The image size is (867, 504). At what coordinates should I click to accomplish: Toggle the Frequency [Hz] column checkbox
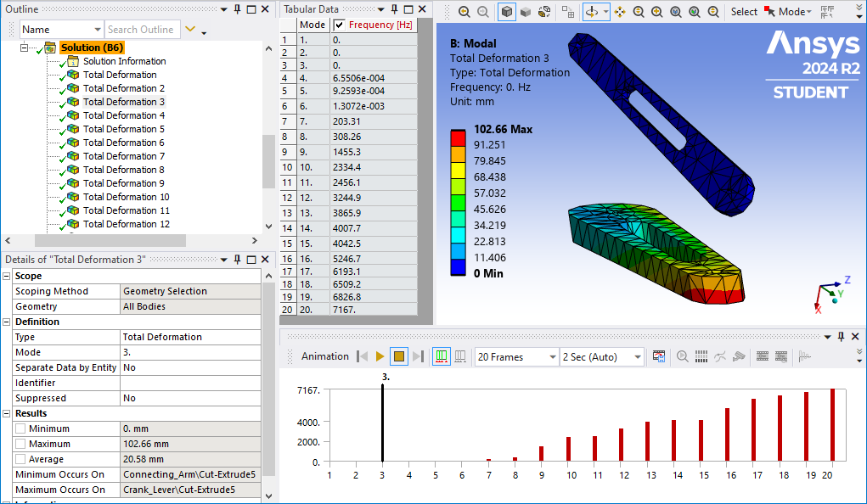point(340,25)
